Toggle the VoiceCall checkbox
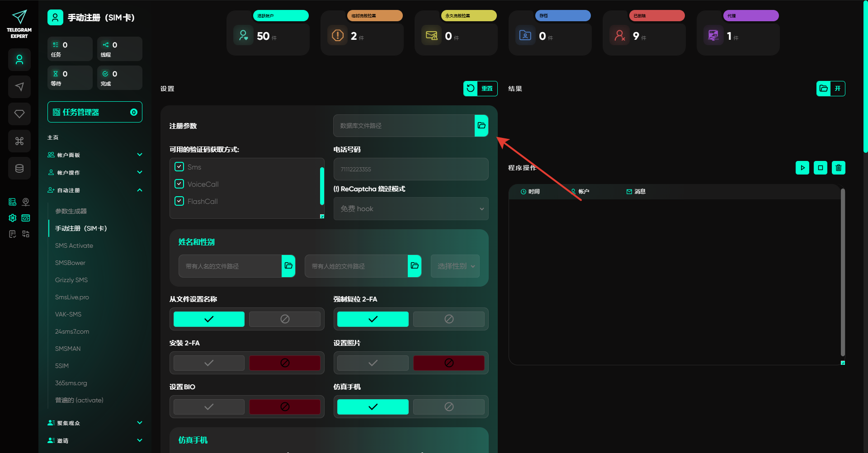Screen dimensions: 868x453 tap(179, 184)
